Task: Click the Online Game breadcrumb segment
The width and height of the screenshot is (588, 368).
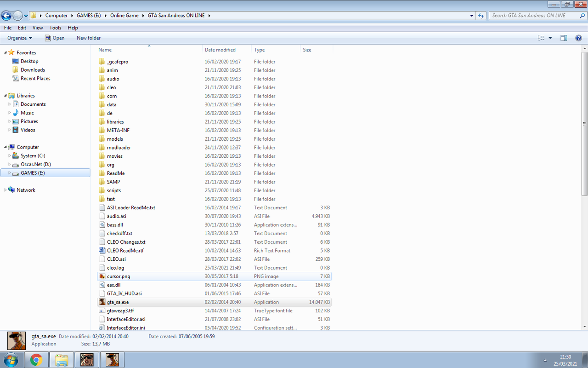Action: click(124, 16)
